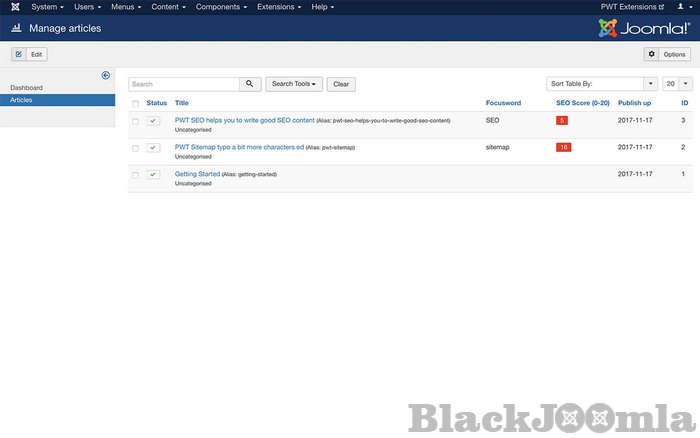The image size is (700, 438).
Task: Select checkbox for Getting Started row
Action: pos(136,175)
